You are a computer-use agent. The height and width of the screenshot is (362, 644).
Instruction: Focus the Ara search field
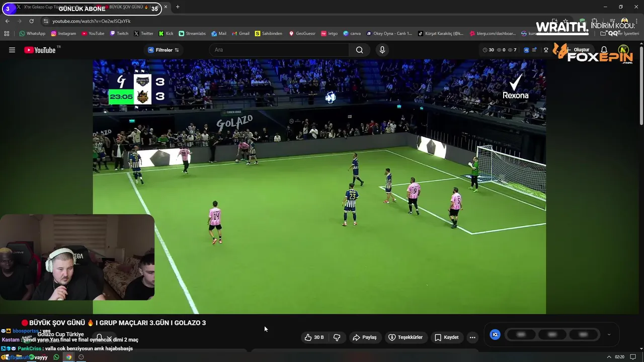279,50
